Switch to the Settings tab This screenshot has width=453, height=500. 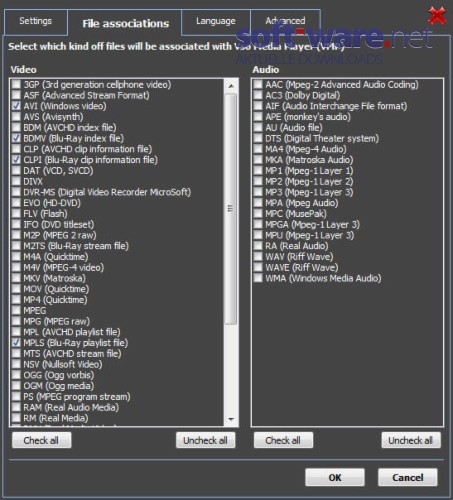35,21
